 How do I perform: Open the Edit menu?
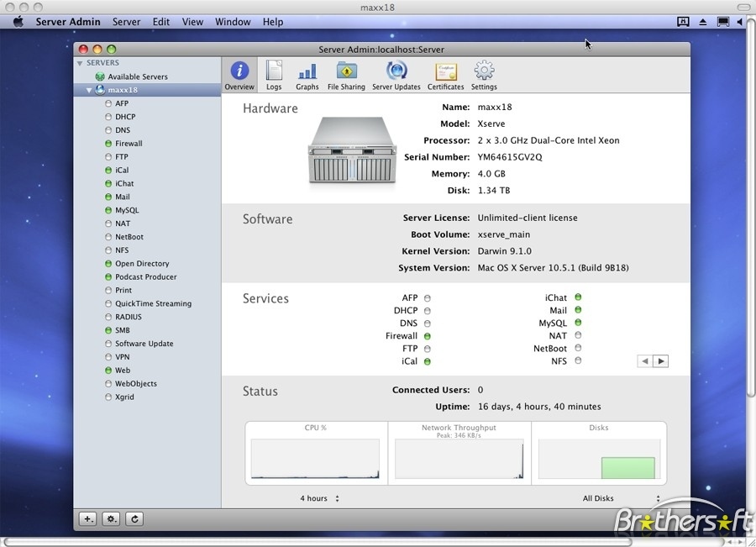tap(161, 22)
